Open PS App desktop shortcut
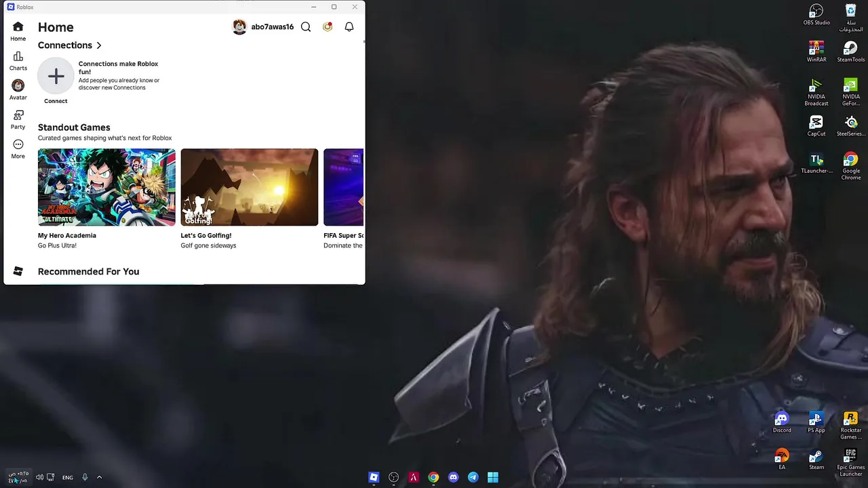The width and height of the screenshot is (868, 488). 816,422
